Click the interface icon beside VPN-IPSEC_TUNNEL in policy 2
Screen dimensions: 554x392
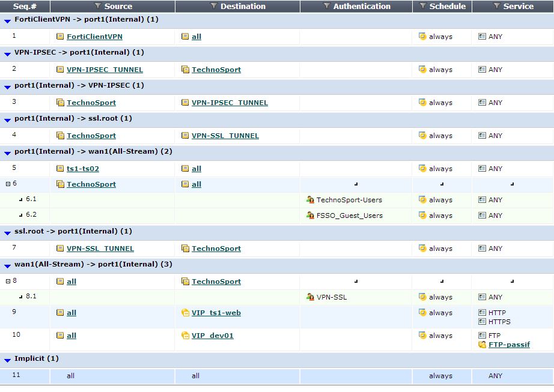[x=61, y=69]
